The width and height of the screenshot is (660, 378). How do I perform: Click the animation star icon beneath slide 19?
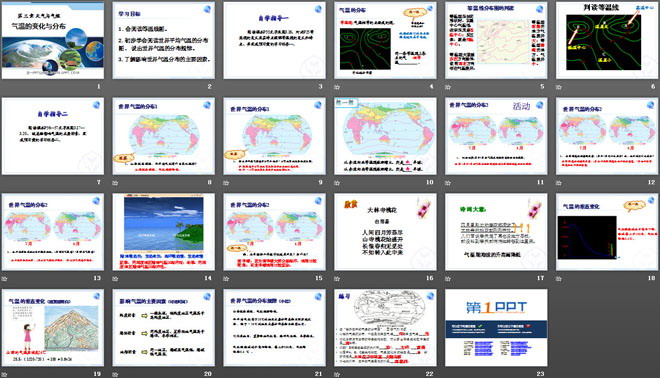pyautogui.click(x=4, y=374)
